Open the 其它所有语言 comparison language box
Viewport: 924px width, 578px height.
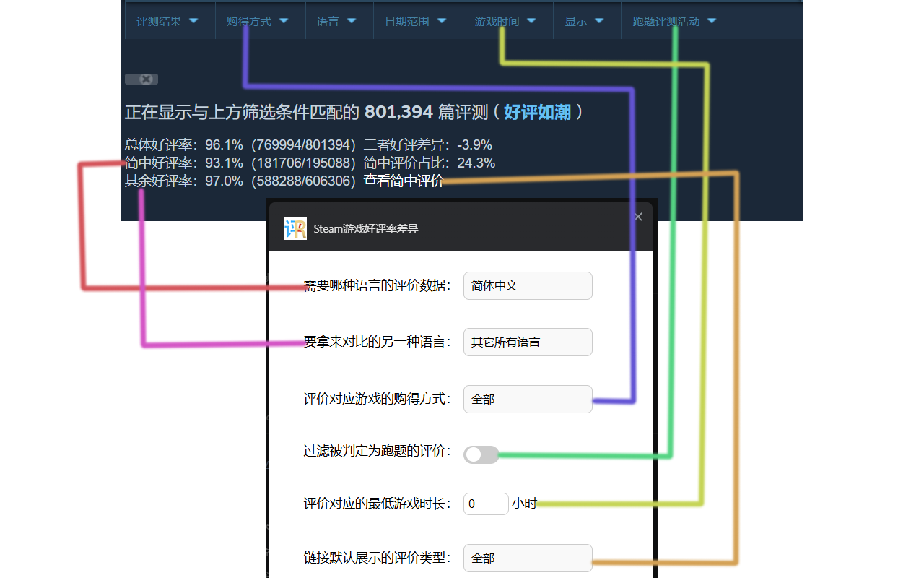(x=528, y=342)
